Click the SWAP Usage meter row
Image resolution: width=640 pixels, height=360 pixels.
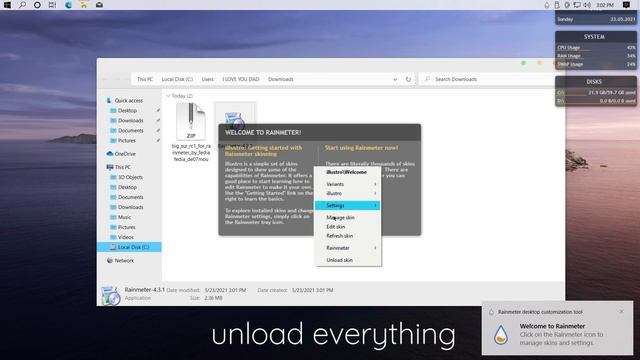click(596, 64)
